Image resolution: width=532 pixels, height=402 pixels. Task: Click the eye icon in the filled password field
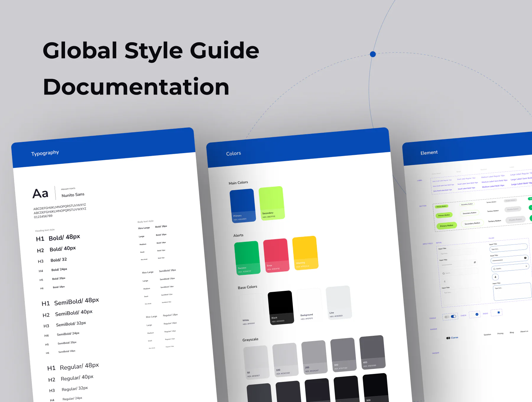tap(525, 258)
